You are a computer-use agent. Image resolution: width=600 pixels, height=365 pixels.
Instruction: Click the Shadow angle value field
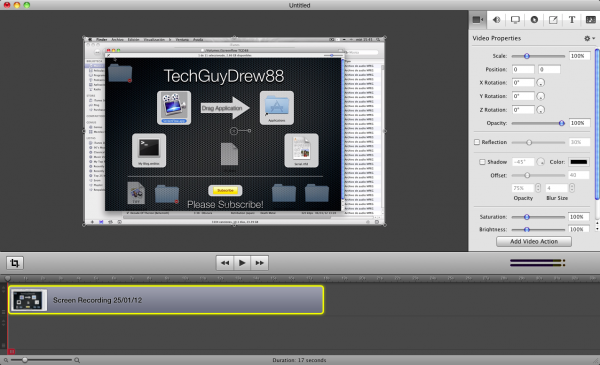pyautogui.click(x=523, y=162)
